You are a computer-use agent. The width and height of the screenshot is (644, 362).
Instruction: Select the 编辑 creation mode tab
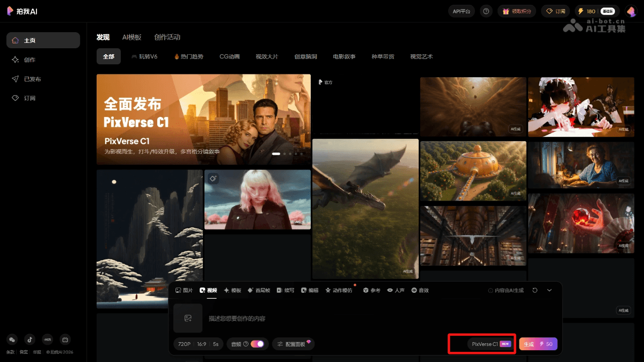[x=310, y=290]
